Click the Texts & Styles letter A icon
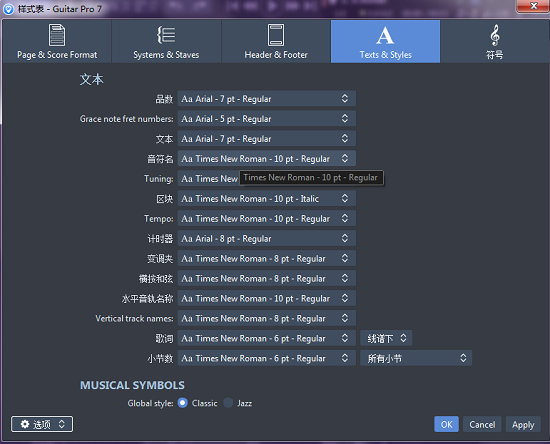This screenshot has height=444, width=550. (385, 35)
